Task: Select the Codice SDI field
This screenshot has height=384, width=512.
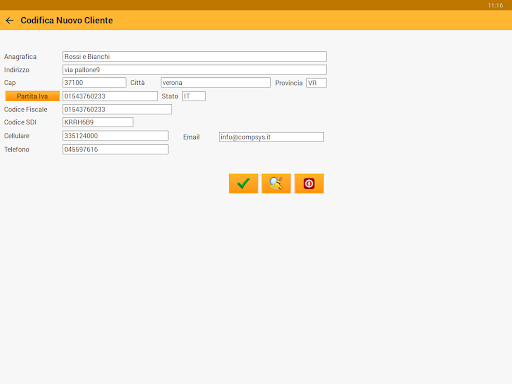Action: (98, 122)
